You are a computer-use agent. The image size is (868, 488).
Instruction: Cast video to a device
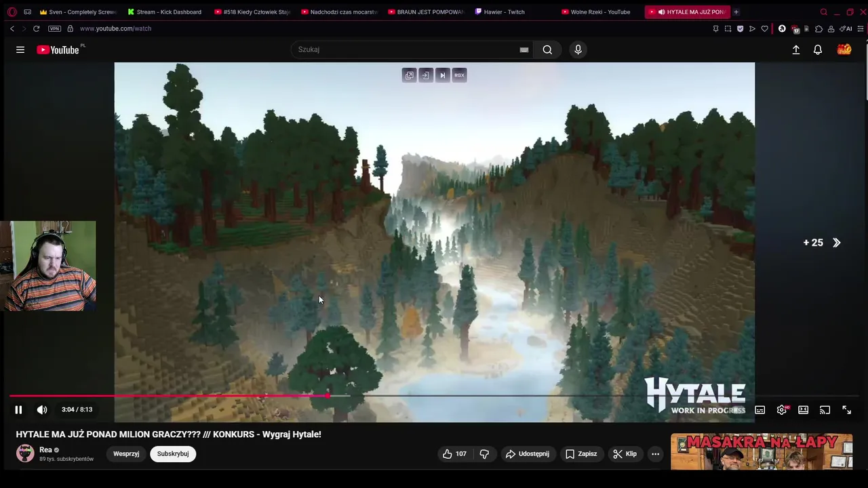[825, 409]
